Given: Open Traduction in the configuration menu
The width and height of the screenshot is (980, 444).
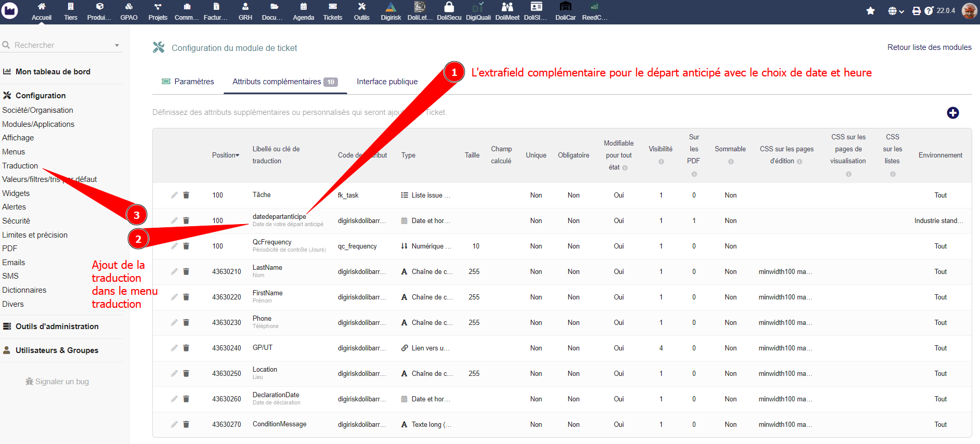Looking at the screenshot, I should click(20, 166).
